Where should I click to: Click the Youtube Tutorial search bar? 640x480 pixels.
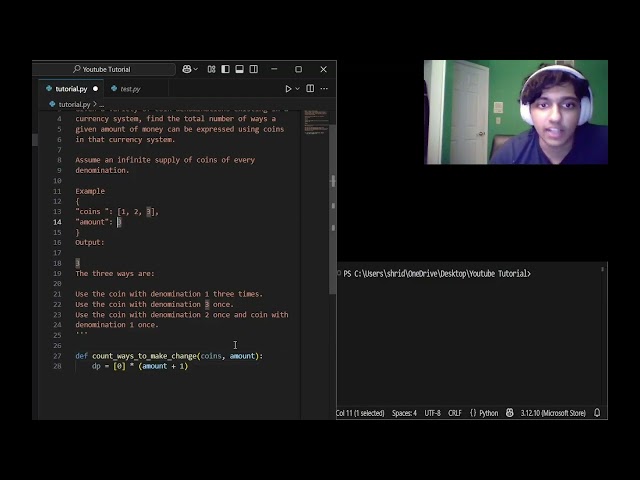(x=104, y=69)
